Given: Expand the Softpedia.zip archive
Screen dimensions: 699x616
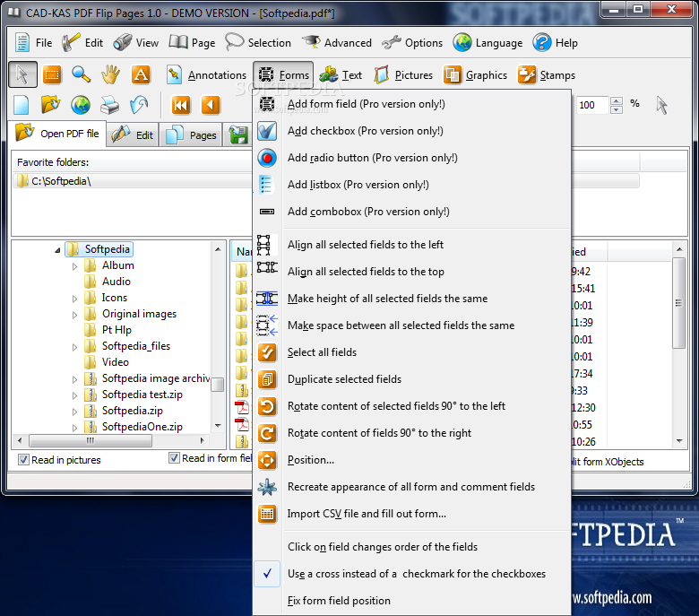Looking at the screenshot, I should [74, 412].
